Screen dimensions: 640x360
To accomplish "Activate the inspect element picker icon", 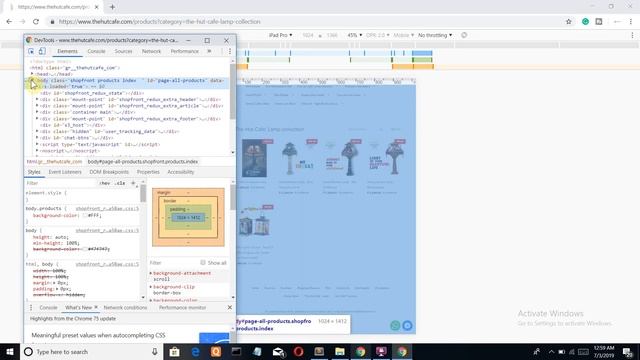I will [x=31, y=51].
